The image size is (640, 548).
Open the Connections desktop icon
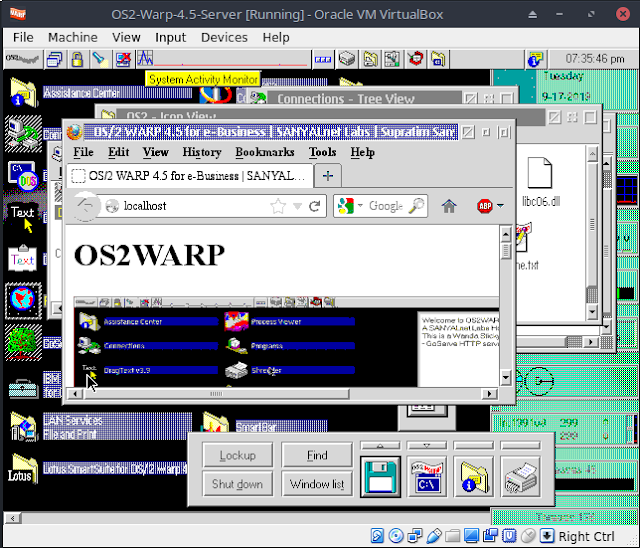23,134
